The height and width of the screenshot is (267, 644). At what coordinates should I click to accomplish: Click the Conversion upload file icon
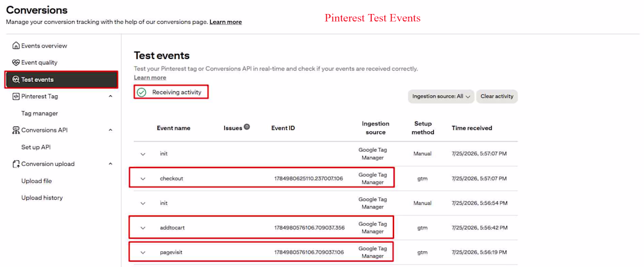pos(16,164)
